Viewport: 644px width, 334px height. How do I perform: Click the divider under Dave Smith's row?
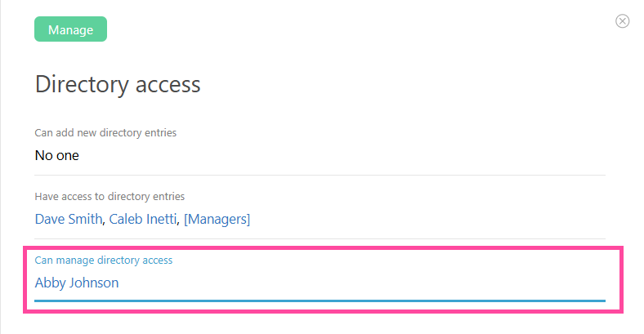click(320, 238)
